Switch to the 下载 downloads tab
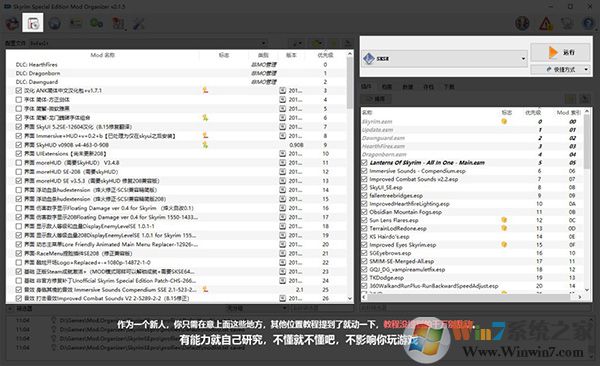 pos(449,87)
